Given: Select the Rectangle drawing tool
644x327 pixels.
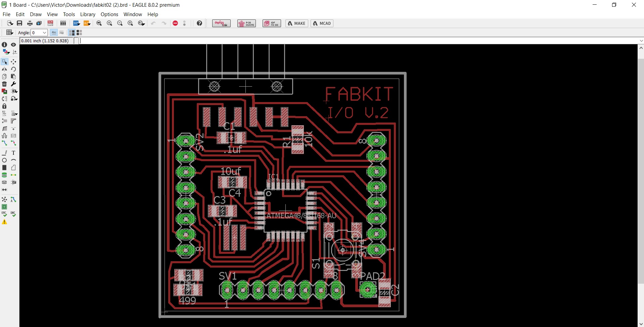Looking at the screenshot, I should coord(4,168).
